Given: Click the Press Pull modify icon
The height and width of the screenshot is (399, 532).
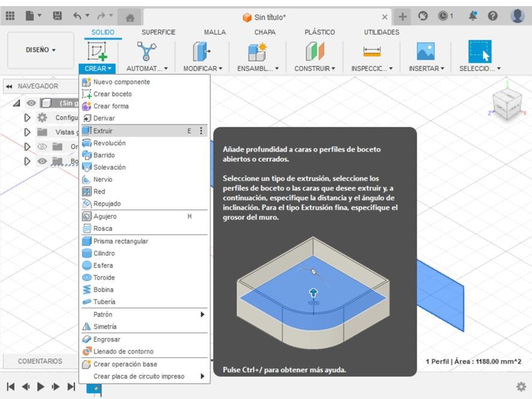Looking at the screenshot, I should tap(202, 51).
